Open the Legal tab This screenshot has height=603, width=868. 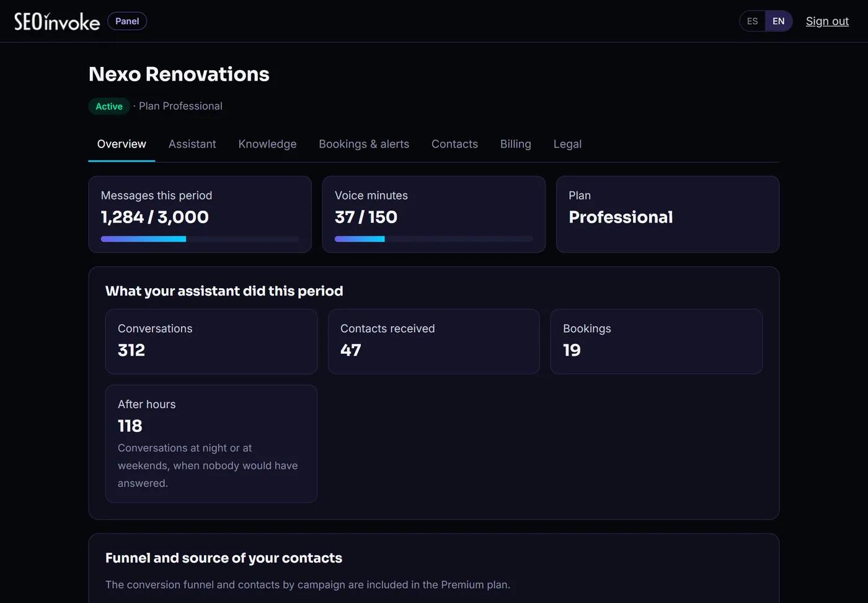pos(567,144)
